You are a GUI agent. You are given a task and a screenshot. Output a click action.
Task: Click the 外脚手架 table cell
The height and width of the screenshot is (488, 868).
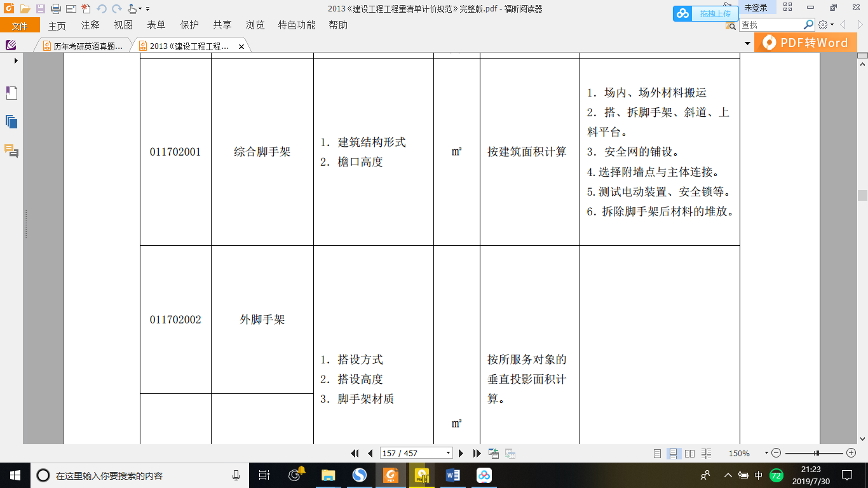pos(262,320)
